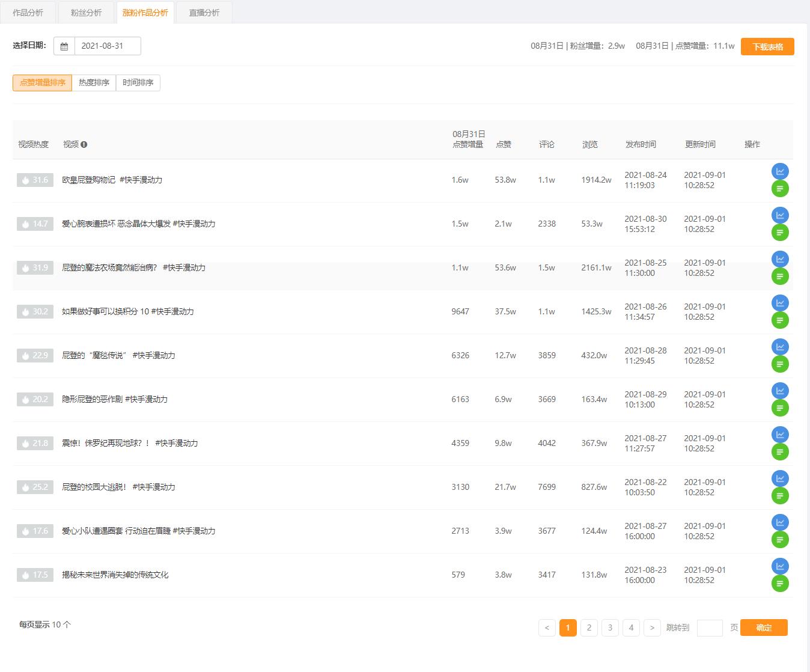Click the 发布时间 column header
Image resolution: width=810 pixels, height=672 pixels.
[x=641, y=144]
